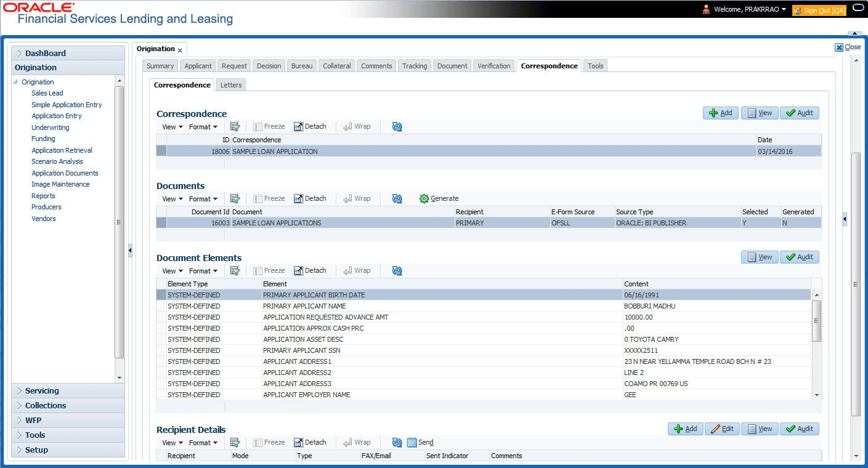868x468 pixels.
Task: Click the user profile icon beside Welcome
Action: (706, 9)
